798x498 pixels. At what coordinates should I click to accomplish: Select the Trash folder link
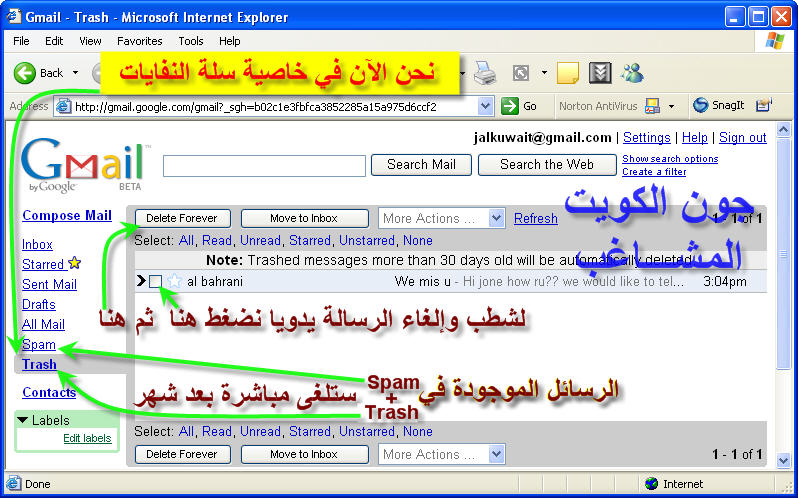pos(39,364)
